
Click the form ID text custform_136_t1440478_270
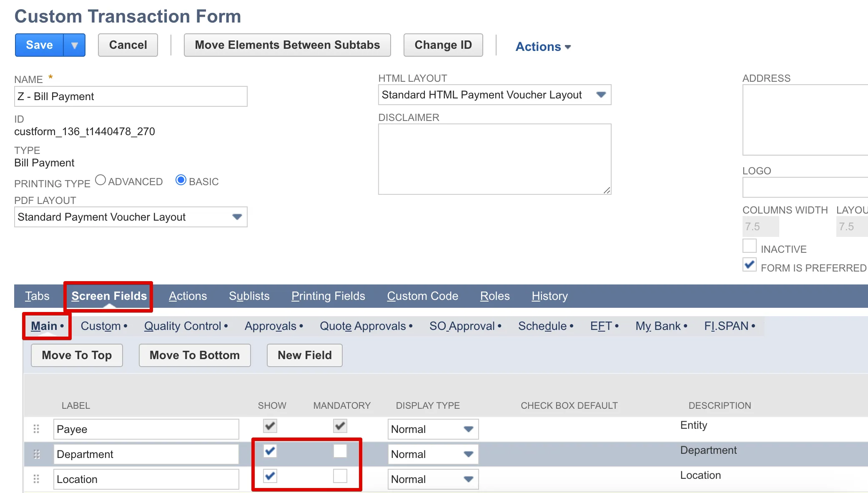click(x=85, y=132)
